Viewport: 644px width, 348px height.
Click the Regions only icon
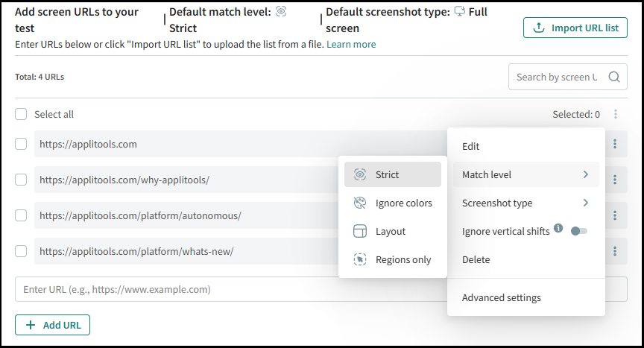point(360,259)
